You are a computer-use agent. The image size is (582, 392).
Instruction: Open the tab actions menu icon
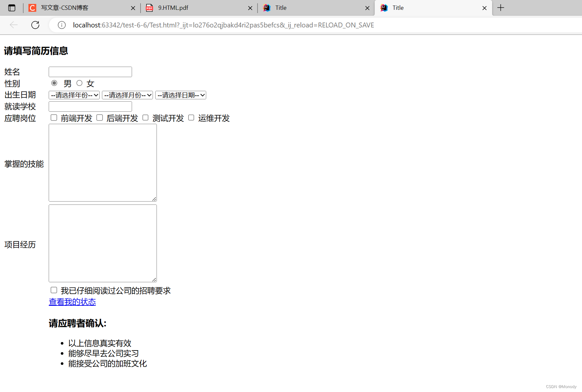coord(12,8)
